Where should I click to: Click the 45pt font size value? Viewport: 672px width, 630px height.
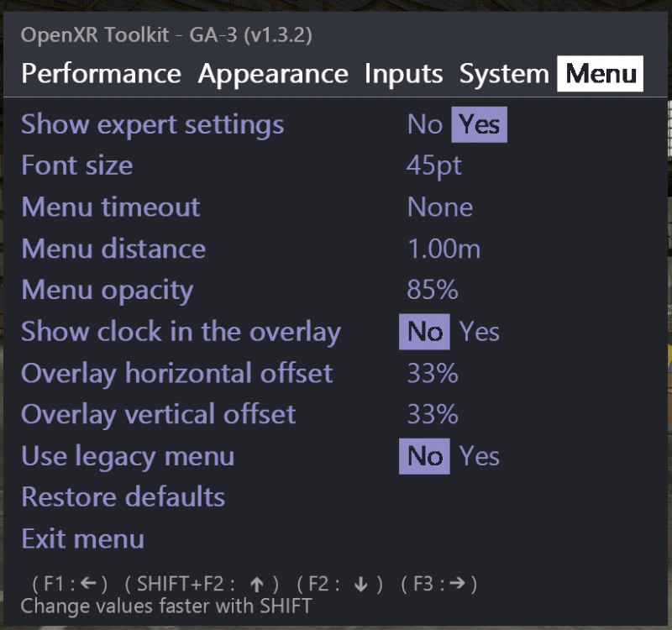pos(435,165)
